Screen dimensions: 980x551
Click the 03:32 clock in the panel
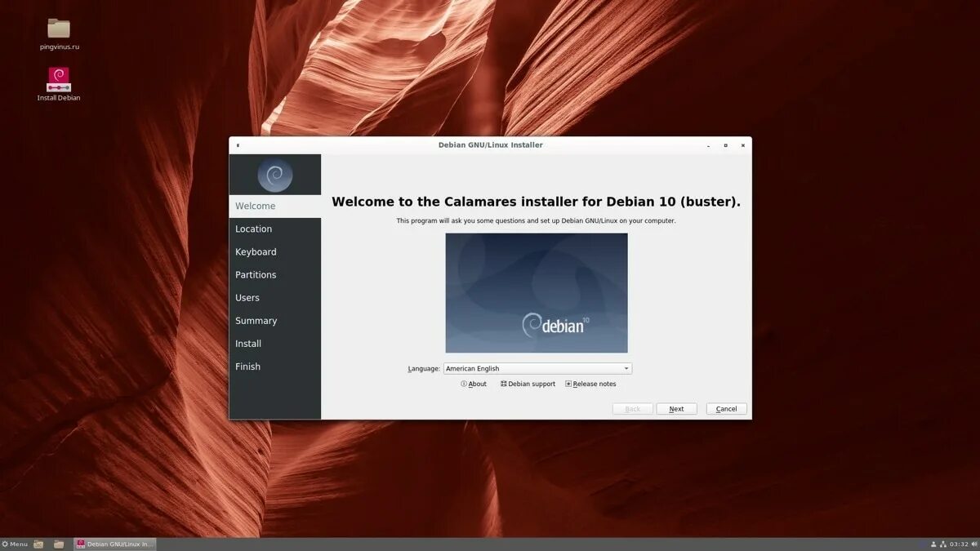(x=960, y=544)
